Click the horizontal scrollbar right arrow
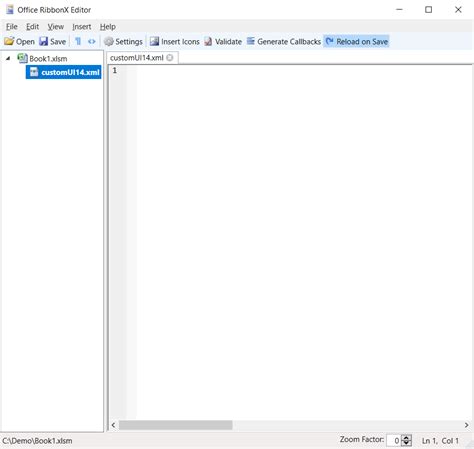This screenshot has height=449, width=474. tap(466, 425)
